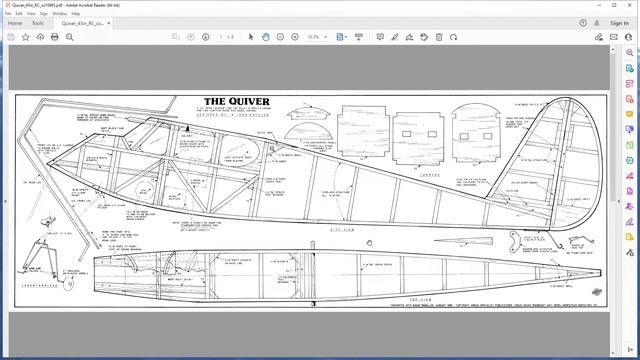Open the green Export PDF tool in sidebar
The width and height of the screenshot is (640, 360).
pyautogui.click(x=630, y=68)
